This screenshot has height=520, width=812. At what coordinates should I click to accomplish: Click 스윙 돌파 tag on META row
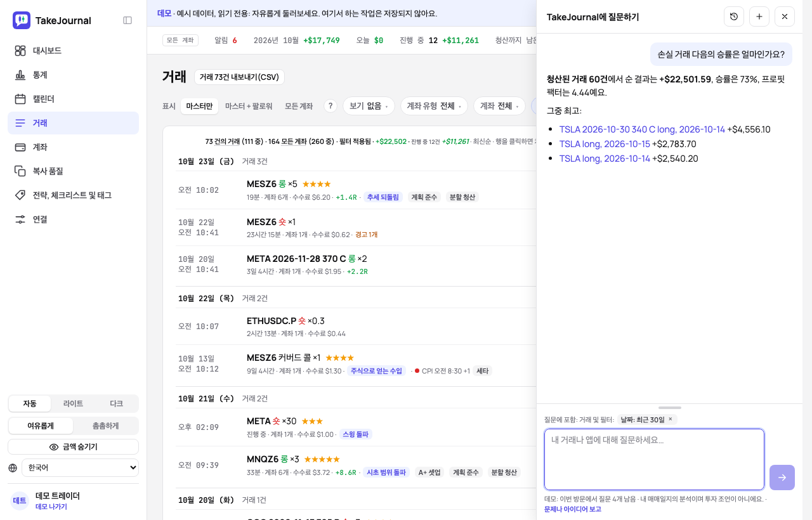[356, 434]
